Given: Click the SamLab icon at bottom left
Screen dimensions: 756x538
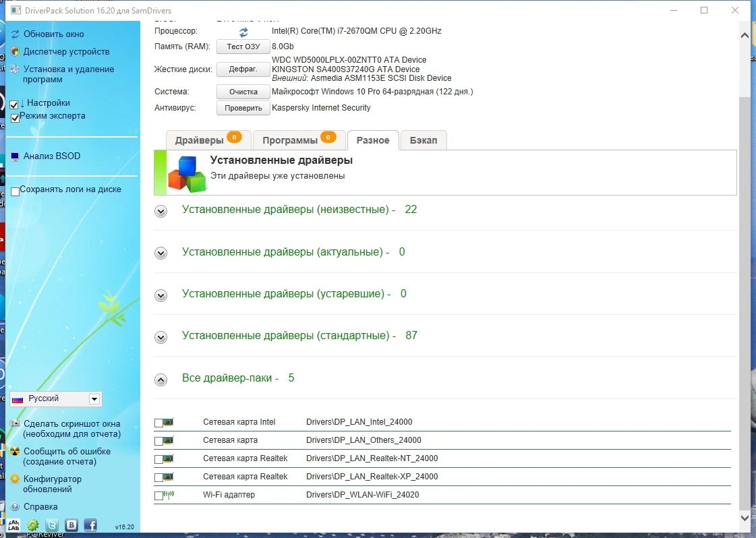Looking at the screenshot, I should [x=14, y=525].
